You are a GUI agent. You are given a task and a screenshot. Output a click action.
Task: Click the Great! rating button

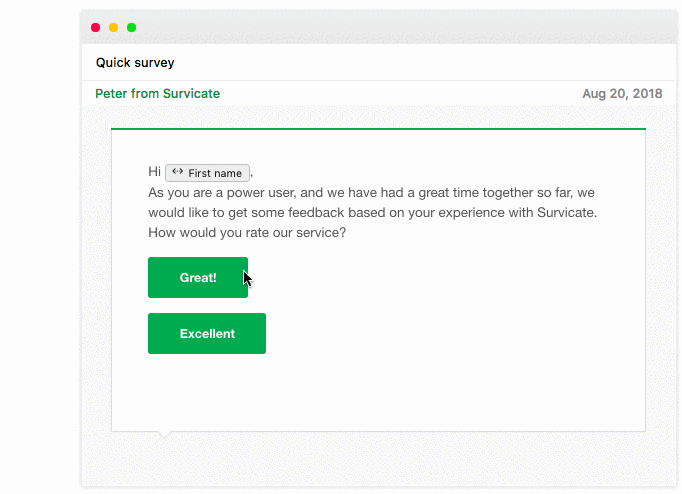[x=198, y=277]
